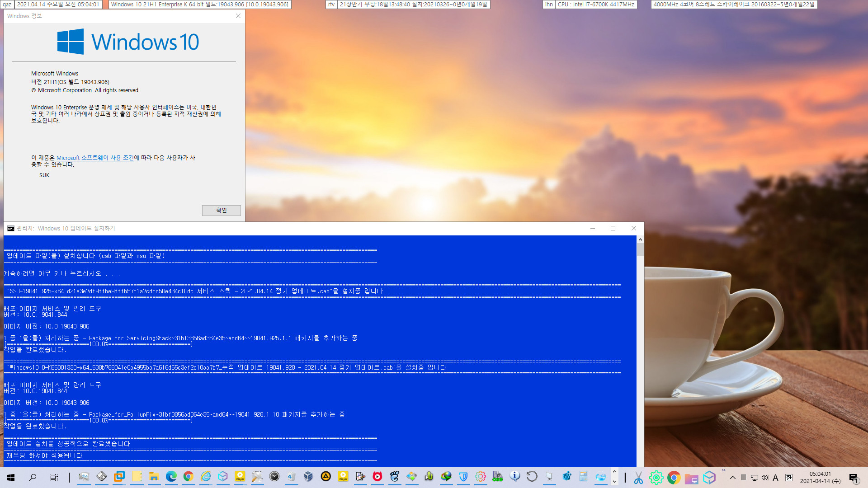Open the VMware Workstation taskbar icon
Image resolution: width=868 pixels, height=488 pixels.
[119, 476]
